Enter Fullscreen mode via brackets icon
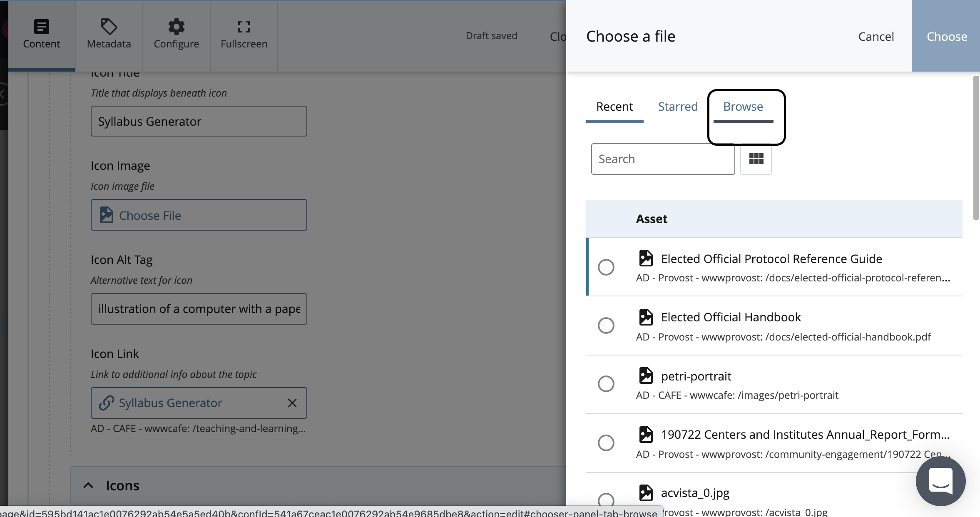Image resolution: width=980 pixels, height=517 pixels. (244, 27)
